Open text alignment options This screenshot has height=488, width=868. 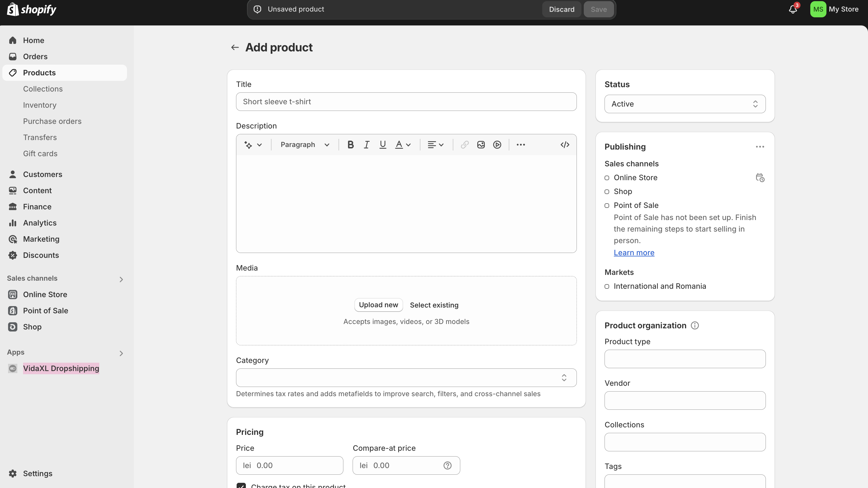(x=435, y=145)
